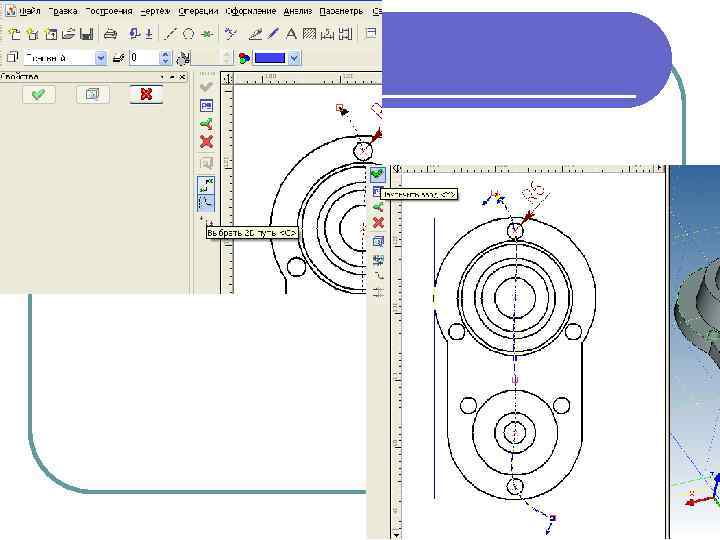Expand the blue color dropdown arrow
The height and width of the screenshot is (540, 720).
coord(294,58)
